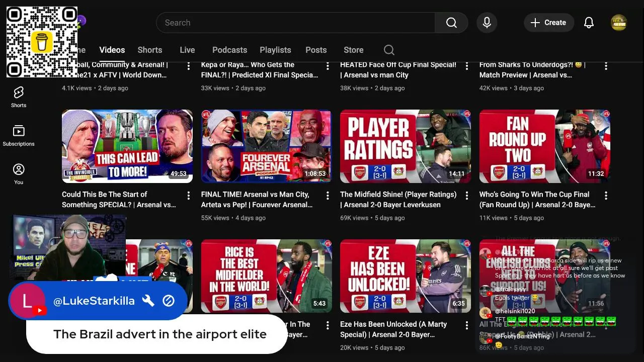Screen dimensions: 644x362
Task: Open Eze Has Been Unlocked thumbnail
Action: 406,276
